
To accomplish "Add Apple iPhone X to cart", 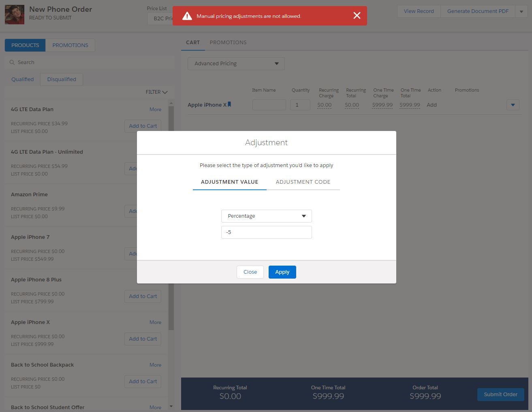I will click(x=143, y=339).
